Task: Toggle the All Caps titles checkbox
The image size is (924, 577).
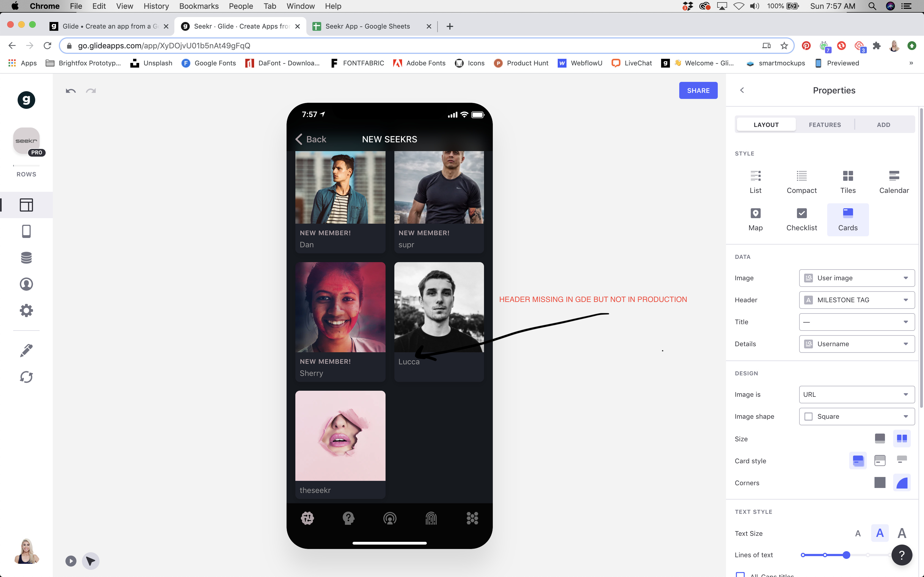Action: [x=740, y=574]
